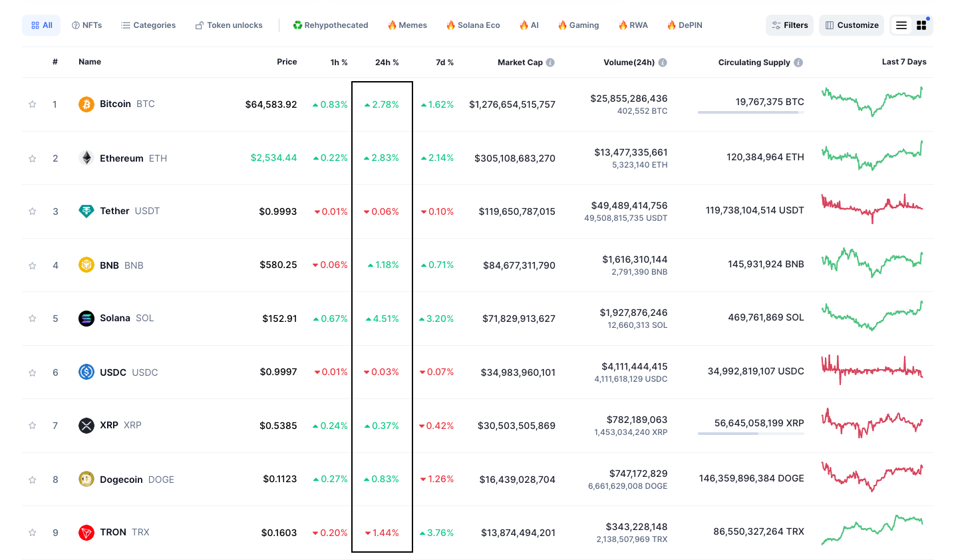This screenshot has height=560, width=954.
Task: Click the BNB logo icon
Action: [x=86, y=265]
